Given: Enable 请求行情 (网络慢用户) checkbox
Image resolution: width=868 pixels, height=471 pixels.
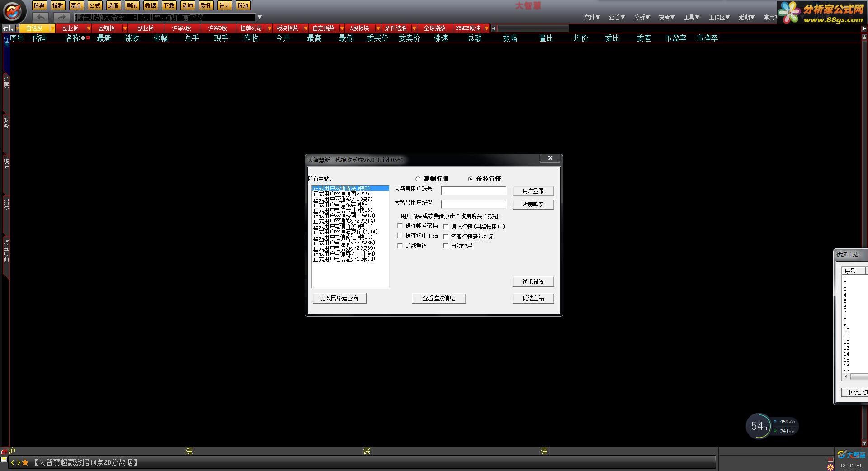Looking at the screenshot, I should (x=446, y=227).
